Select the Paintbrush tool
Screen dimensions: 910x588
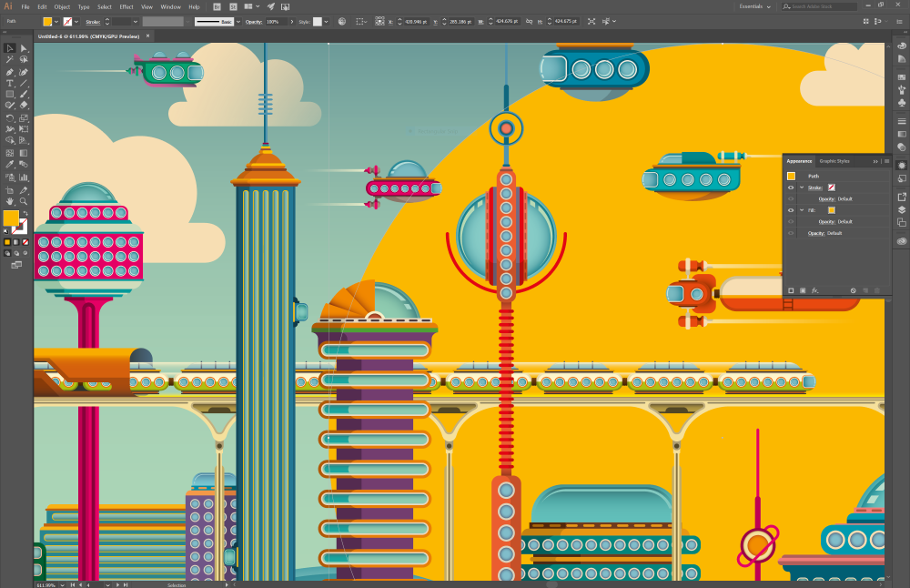[x=24, y=94]
